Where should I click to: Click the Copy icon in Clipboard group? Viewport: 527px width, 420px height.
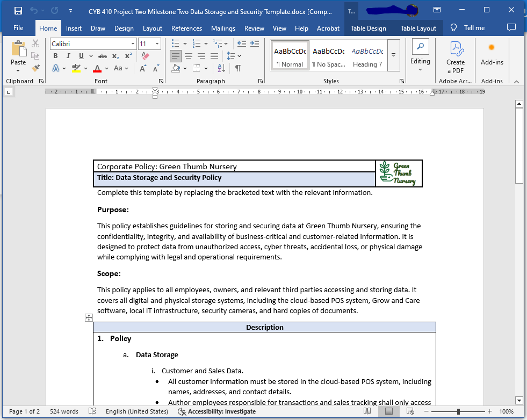pyautogui.click(x=35, y=56)
